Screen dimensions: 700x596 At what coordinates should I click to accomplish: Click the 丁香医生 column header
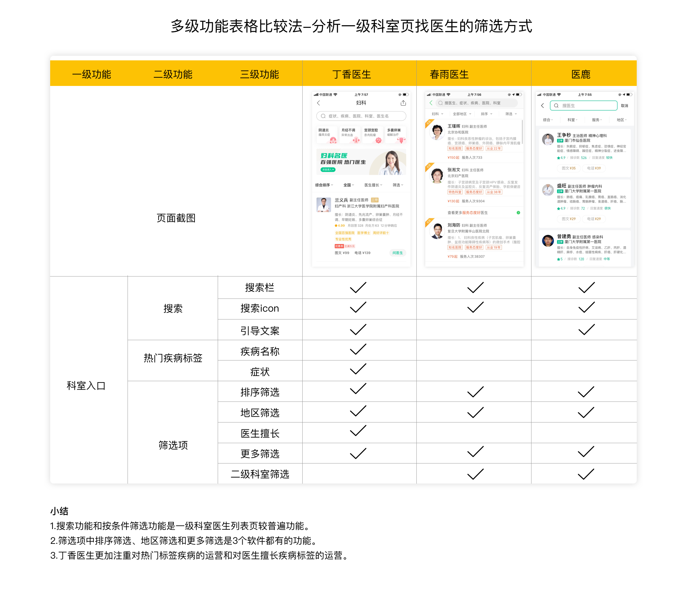[x=351, y=74]
